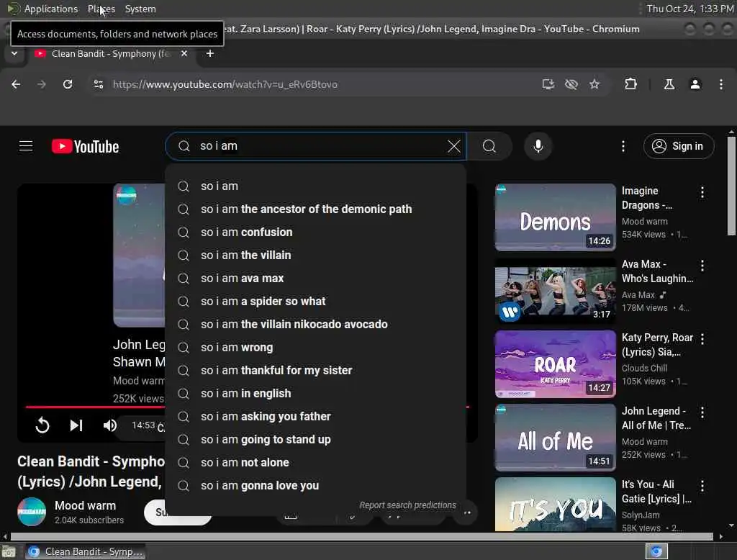
Task: Open options menu for Ava Max video
Action: (x=702, y=266)
